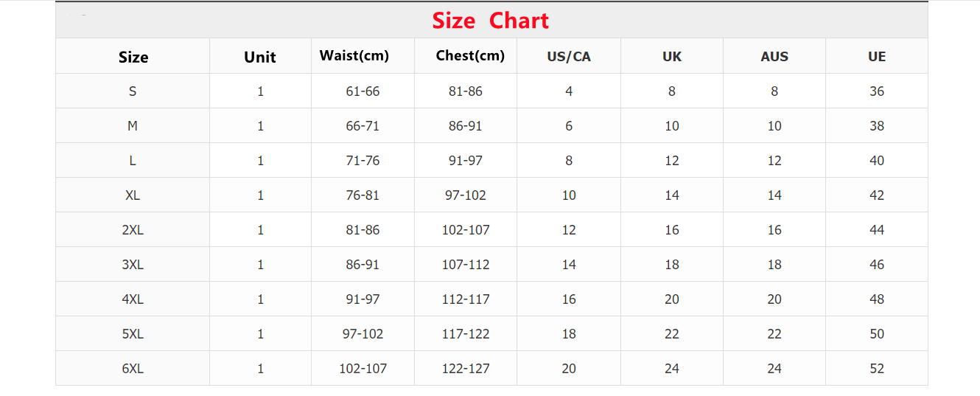Click the red Size Chart title

(491, 21)
